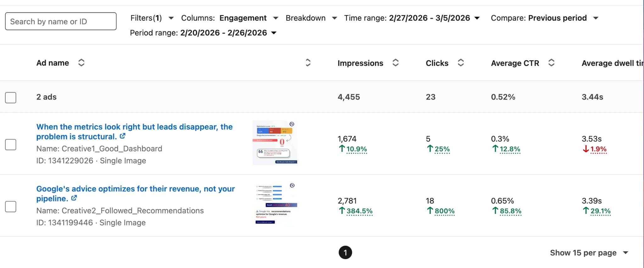Click the Search by name or ID field

60,21
